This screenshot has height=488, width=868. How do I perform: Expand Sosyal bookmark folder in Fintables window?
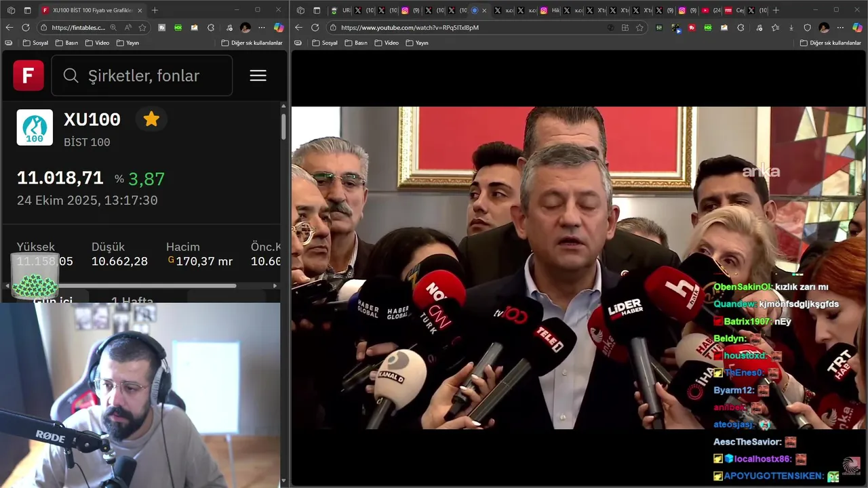point(35,43)
